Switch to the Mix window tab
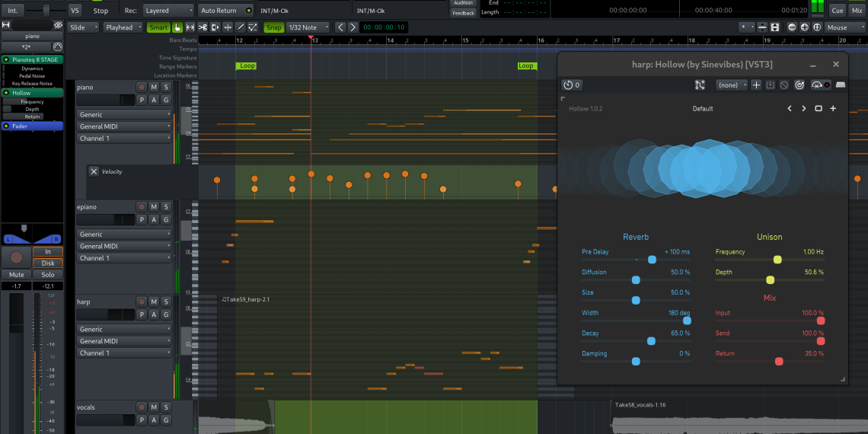Screen dimensions: 868x434 pos(857,11)
